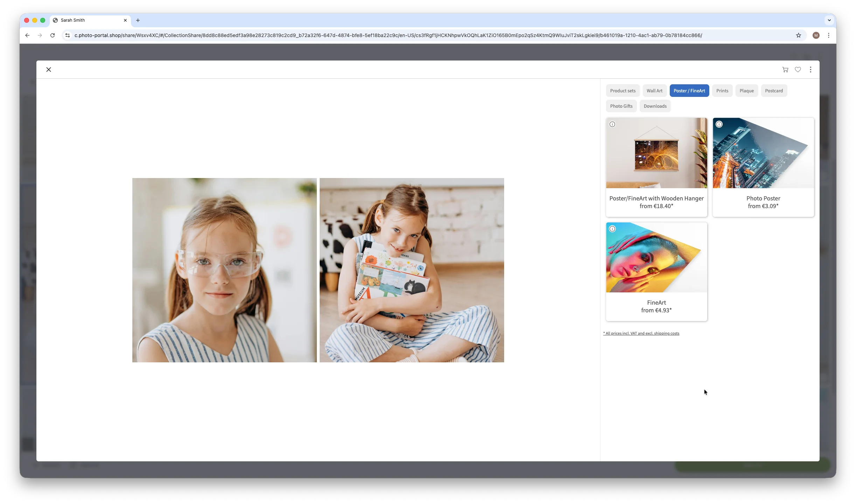Image resolution: width=856 pixels, height=504 pixels.
Task: Switch to the Wall Art tab
Action: click(654, 91)
